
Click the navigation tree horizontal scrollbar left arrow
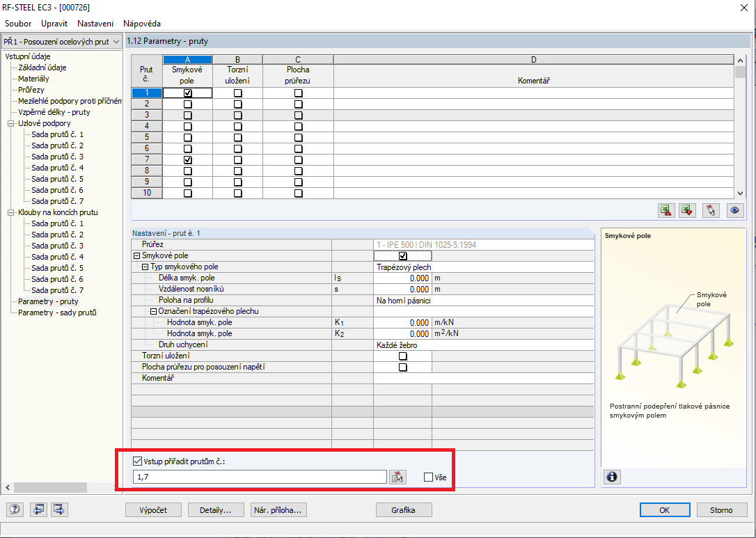point(8,487)
